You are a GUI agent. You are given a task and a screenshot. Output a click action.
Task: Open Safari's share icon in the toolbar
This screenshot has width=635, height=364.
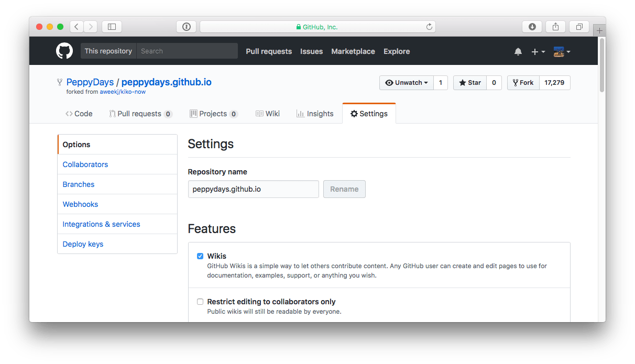pyautogui.click(x=555, y=26)
